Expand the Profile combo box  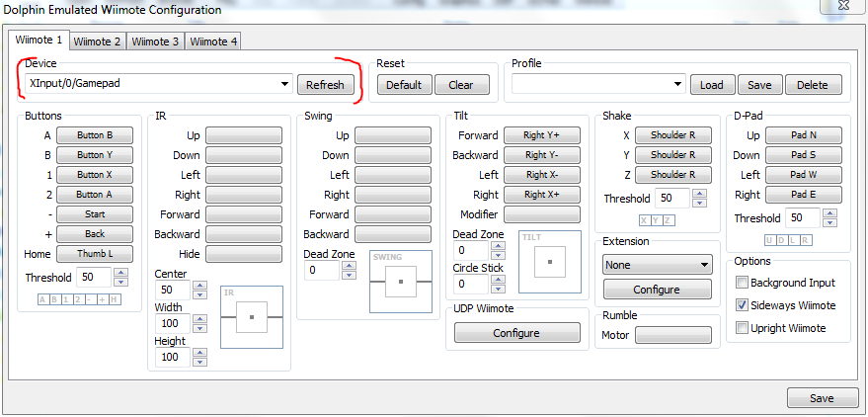click(x=676, y=85)
